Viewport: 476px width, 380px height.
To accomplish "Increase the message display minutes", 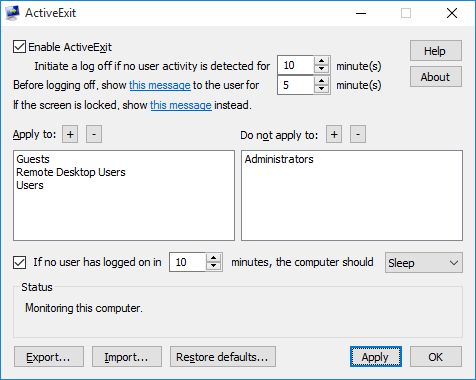I will 321,81.
